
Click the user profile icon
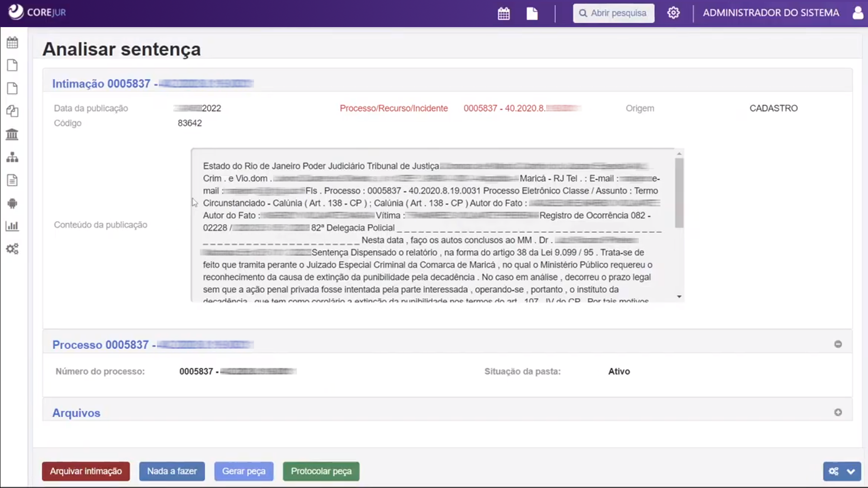click(x=858, y=13)
